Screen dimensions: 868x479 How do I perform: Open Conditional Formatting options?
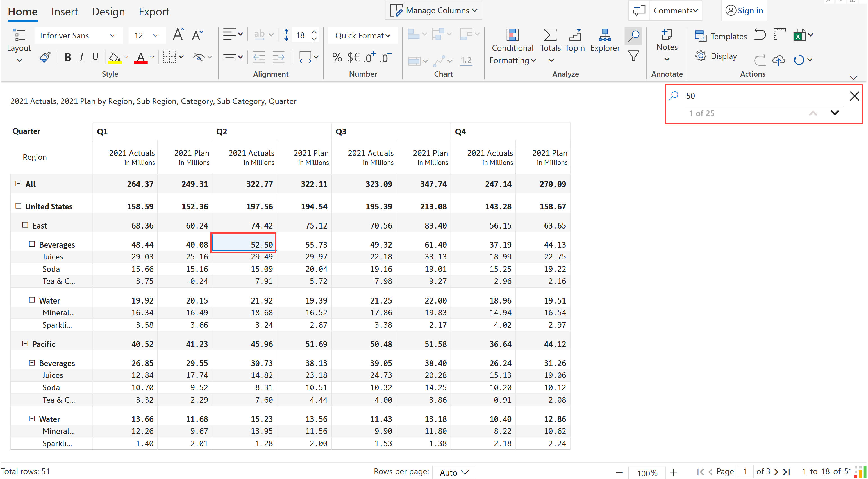pos(512,47)
